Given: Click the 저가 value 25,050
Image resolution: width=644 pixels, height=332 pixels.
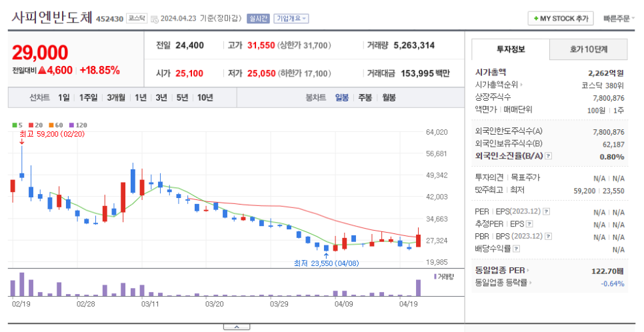Looking at the screenshot, I should [261, 73].
